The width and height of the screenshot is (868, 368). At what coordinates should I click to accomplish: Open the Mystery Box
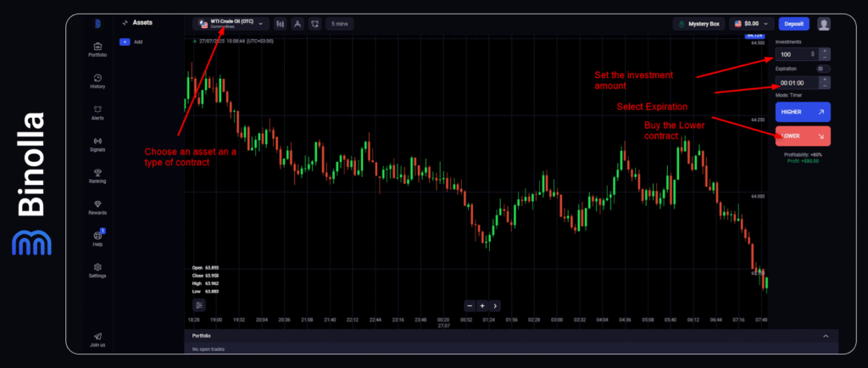click(699, 24)
